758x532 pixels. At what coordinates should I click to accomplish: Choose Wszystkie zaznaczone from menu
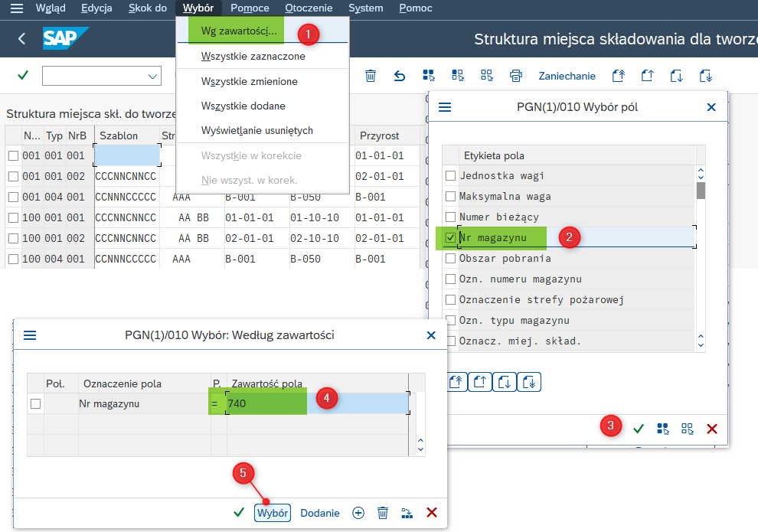point(253,57)
